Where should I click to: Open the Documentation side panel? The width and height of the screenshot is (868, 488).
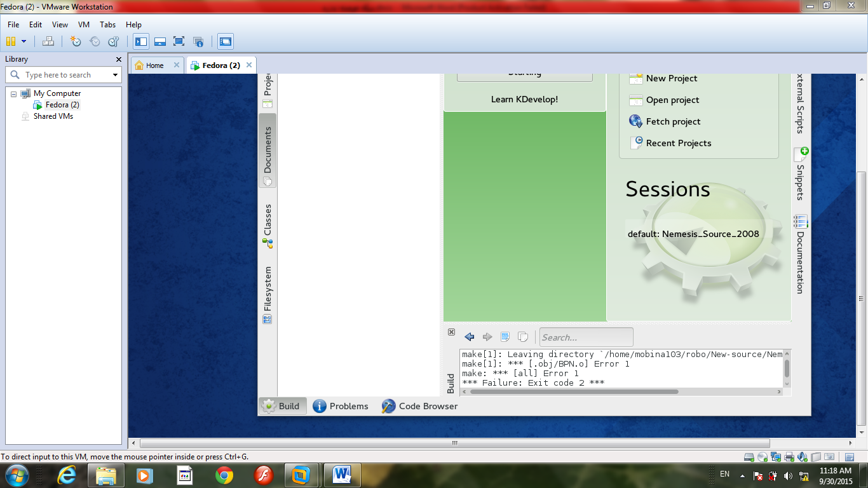[x=801, y=254]
